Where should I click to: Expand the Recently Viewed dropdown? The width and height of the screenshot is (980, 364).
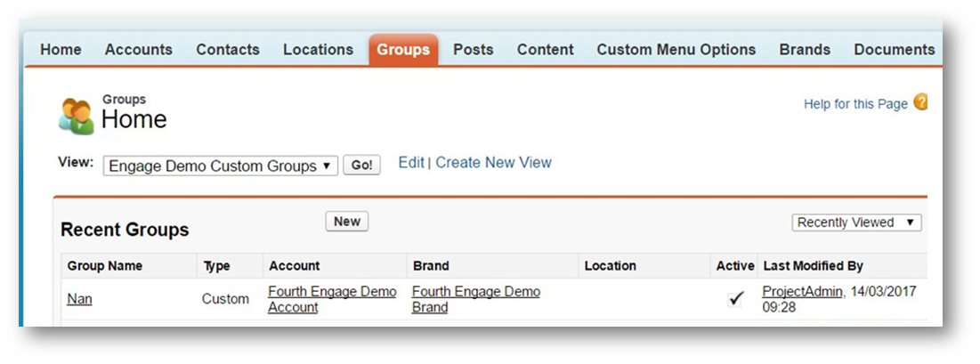[x=856, y=222]
